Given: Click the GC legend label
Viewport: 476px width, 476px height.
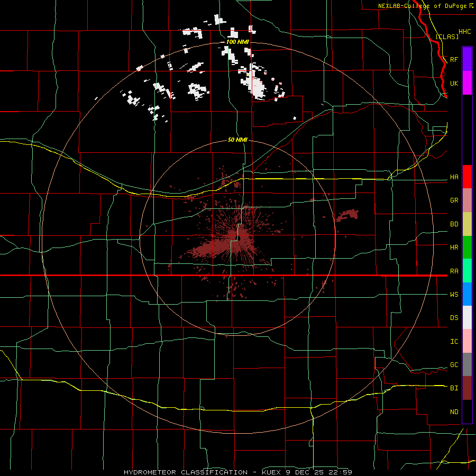Looking at the screenshot, I should (454, 365).
